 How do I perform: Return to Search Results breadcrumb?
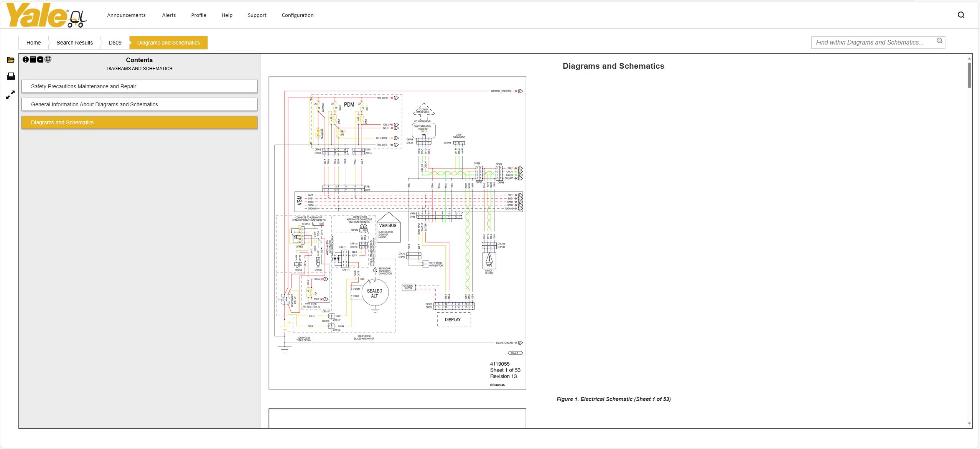74,43
